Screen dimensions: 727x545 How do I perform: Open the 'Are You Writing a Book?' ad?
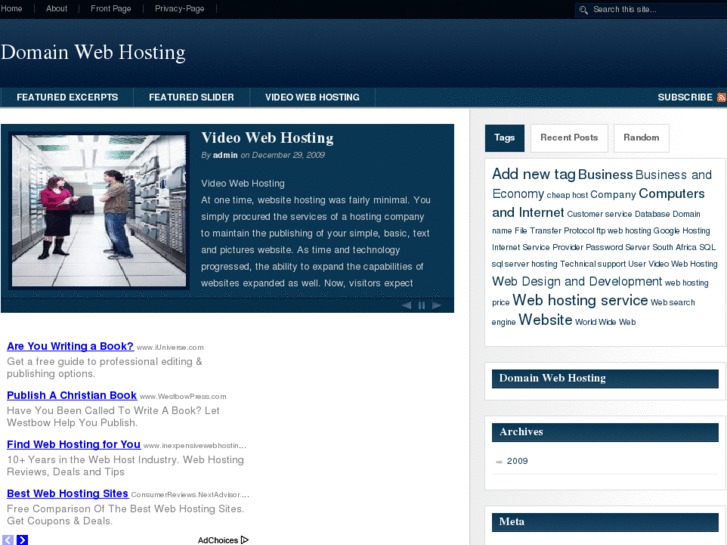coord(70,346)
